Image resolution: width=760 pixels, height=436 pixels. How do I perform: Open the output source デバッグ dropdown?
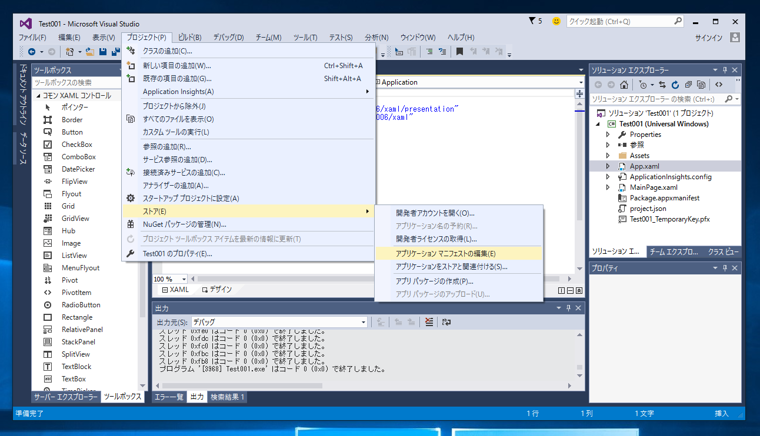tap(363, 322)
